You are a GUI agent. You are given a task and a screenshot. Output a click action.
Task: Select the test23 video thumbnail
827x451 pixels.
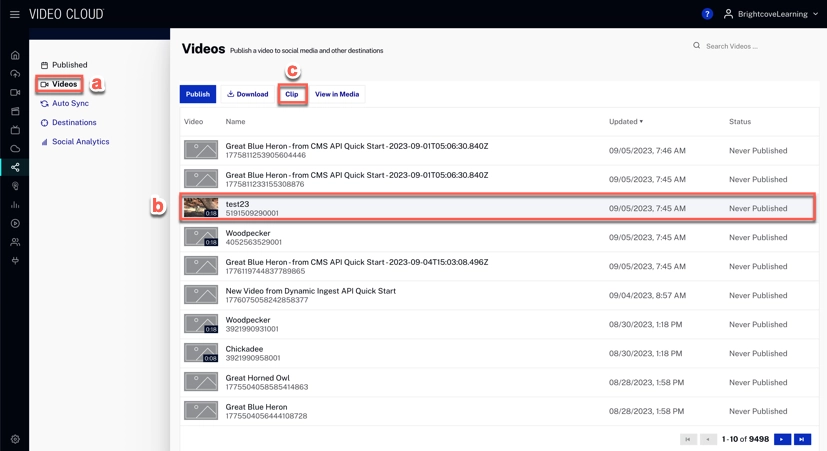(201, 208)
